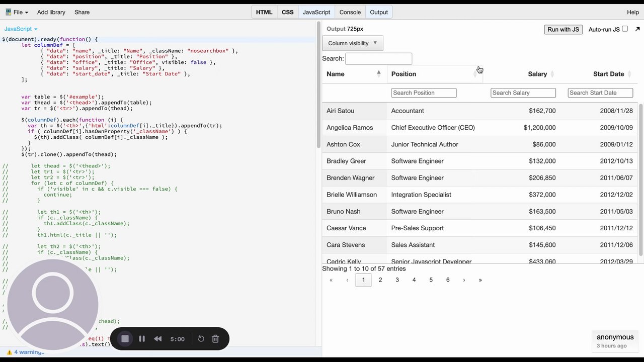The height and width of the screenshot is (362, 644).
Task: Click the Search Position filter box
Action: click(424, 93)
